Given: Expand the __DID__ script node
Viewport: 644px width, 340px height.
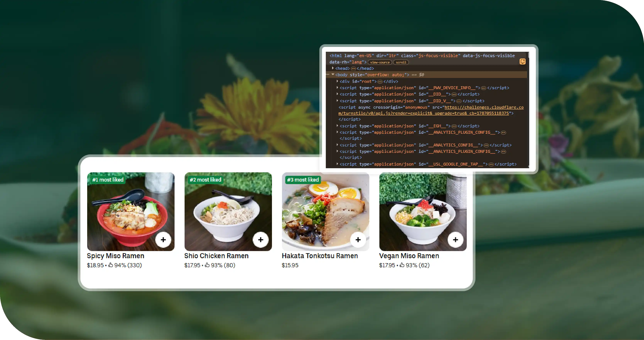Looking at the screenshot, I should [x=337, y=94].
